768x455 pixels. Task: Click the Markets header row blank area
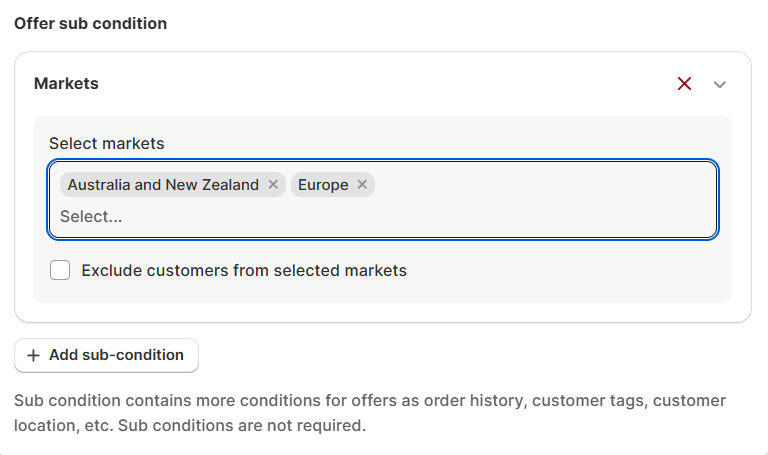(x=380, y=84)
